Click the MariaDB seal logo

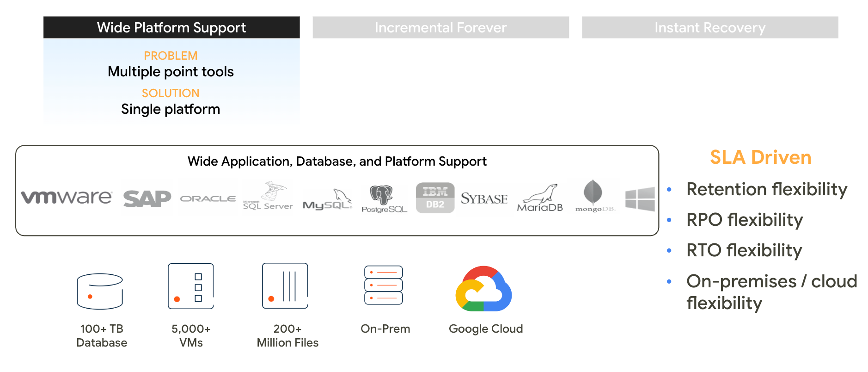coord(540,198)
